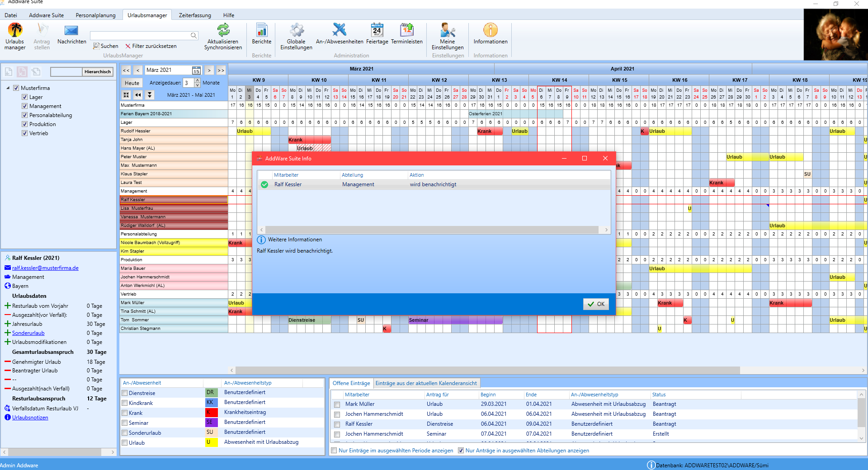The height and width of the screenshot is (470, 868).
Task: Click the info icon beside Urlaubsnotizen
Action: [x=8, y=418]
